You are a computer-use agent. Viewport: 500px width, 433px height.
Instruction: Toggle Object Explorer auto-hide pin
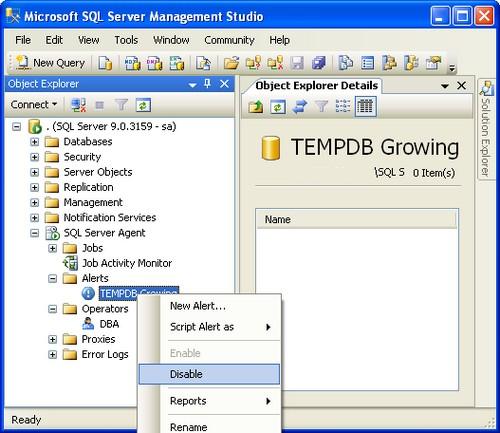pos(207,84)
